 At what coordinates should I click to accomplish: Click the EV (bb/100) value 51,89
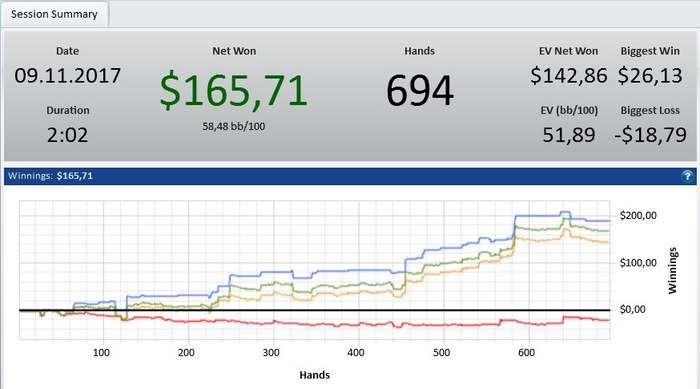569,135
